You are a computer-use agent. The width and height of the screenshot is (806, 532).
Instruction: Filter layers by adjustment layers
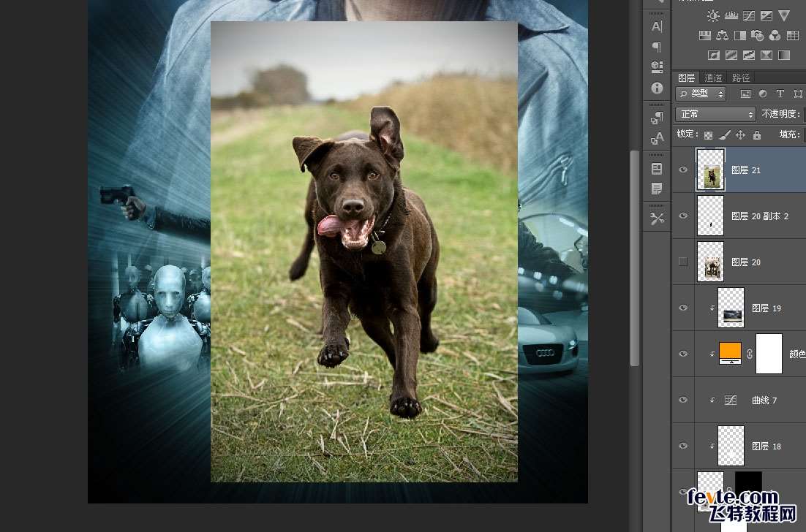[x=763, y=94]
